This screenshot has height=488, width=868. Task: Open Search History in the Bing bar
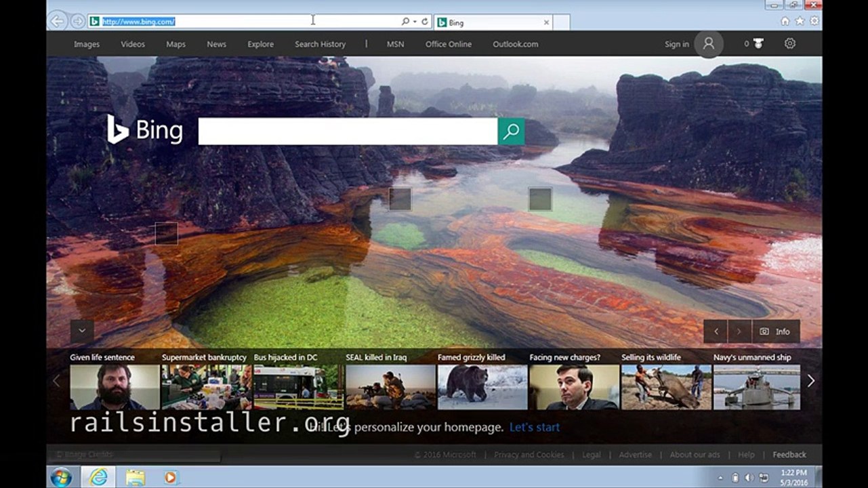320,44
